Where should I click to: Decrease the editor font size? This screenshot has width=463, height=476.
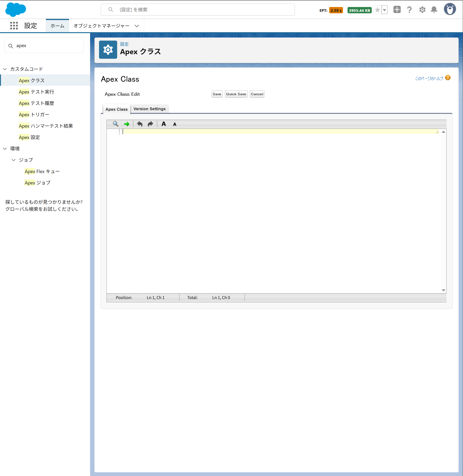[x=175, y=124]
